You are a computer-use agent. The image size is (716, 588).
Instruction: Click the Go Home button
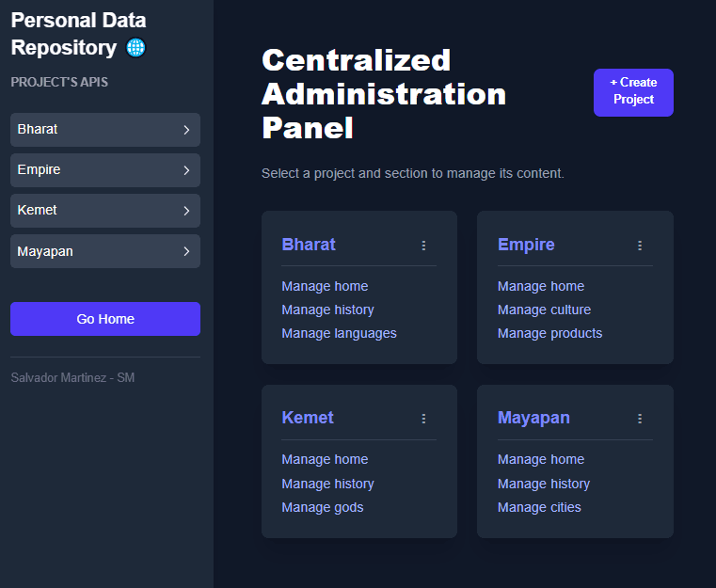point(105,319)
